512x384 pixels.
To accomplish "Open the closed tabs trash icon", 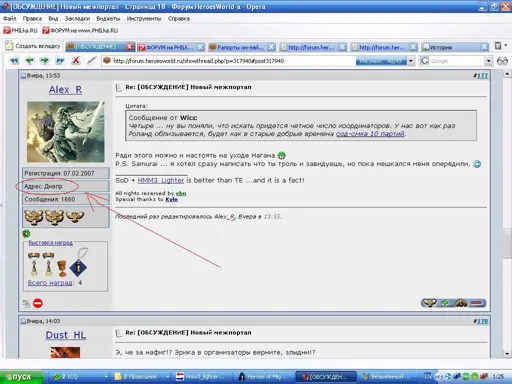I will (x=498, y=46).
